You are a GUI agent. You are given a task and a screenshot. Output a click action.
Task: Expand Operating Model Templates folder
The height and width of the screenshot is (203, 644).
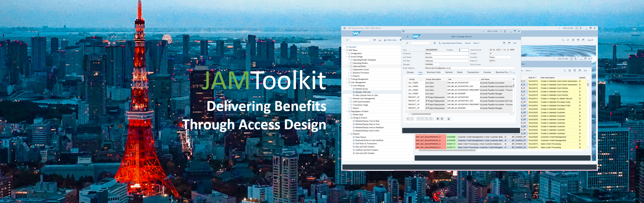pyautogui.click(x=349, y=60)
